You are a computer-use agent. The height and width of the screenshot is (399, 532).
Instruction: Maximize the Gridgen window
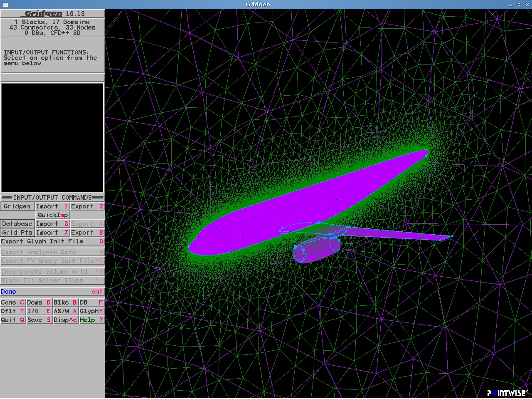tap(519, 5)
